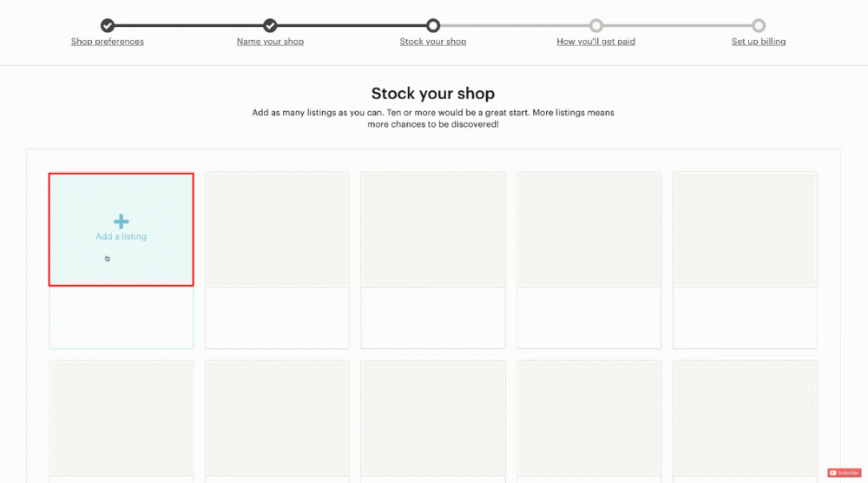The height and width of the screenshot is (483, 868).
Task: Select the second empty listing placeholder in top row
Action: (x=277, y=261)
